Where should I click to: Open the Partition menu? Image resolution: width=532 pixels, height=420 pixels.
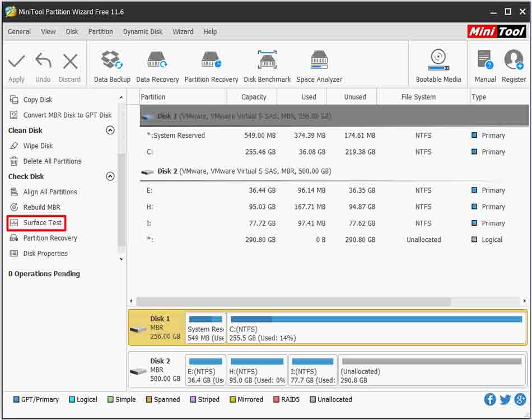100,32
